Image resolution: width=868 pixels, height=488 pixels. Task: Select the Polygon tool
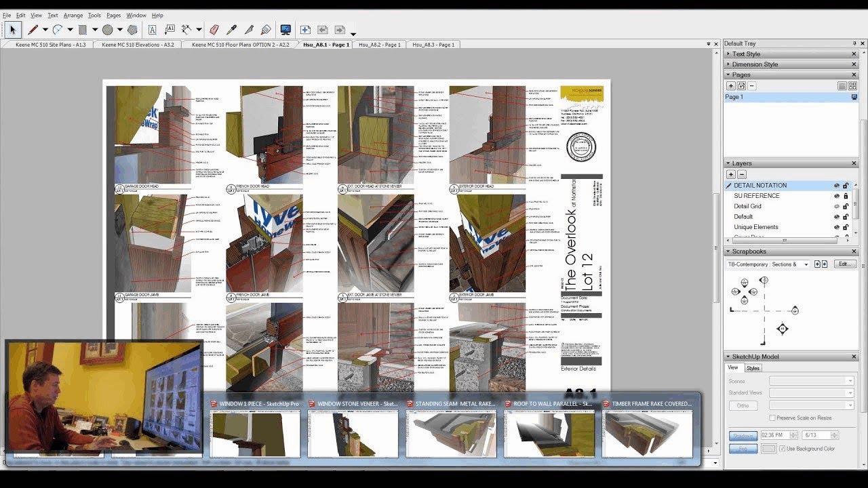pos(132,30)
